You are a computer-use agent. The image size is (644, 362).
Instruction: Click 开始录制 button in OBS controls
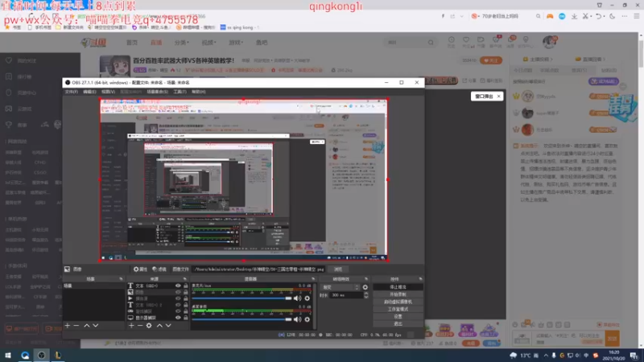coord(398,294)
